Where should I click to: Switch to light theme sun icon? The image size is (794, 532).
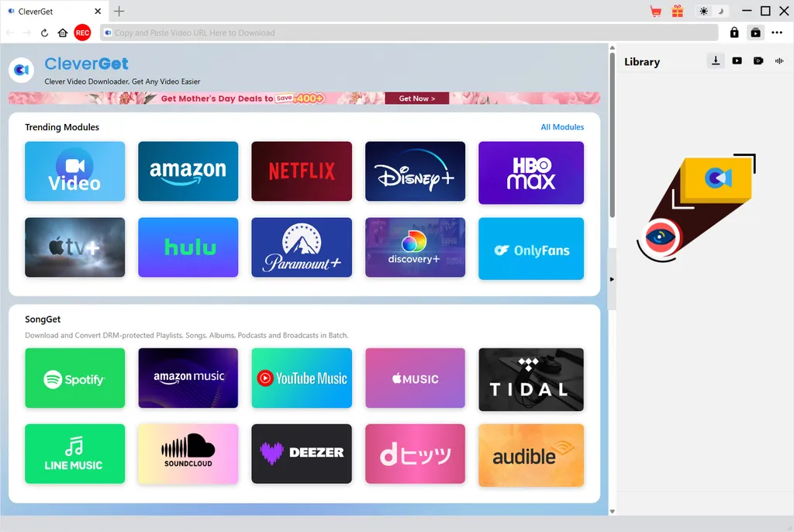(x=703, y=11)
